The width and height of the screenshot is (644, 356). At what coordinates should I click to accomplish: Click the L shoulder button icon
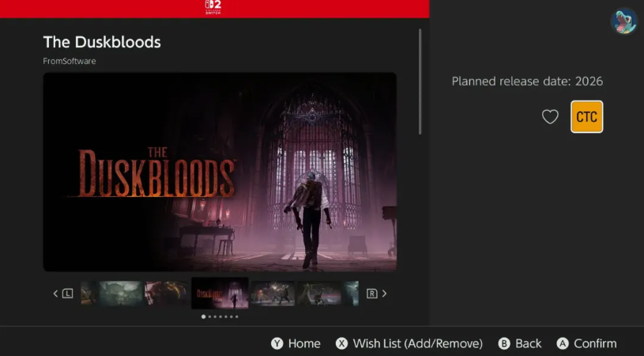pos(67,294)
